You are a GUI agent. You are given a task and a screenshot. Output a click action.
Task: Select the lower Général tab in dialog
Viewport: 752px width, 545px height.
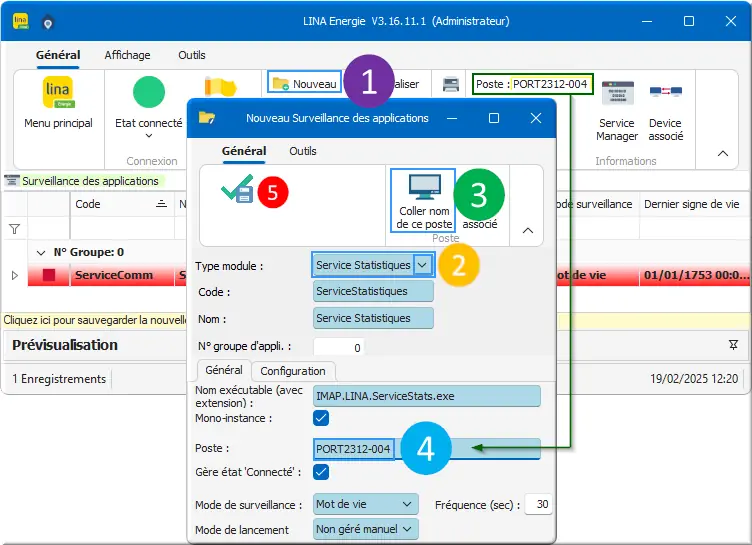click(x=224, y=370)
